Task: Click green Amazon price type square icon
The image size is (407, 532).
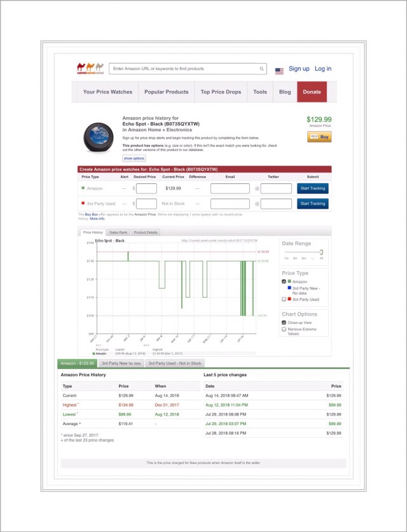Action: pyautogui.click(x=83, y=188)
